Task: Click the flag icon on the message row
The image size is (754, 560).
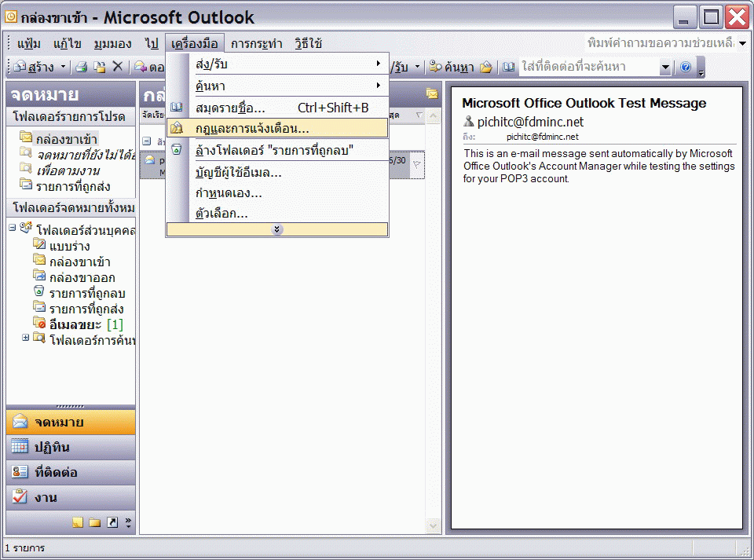Action: point(416,164)
